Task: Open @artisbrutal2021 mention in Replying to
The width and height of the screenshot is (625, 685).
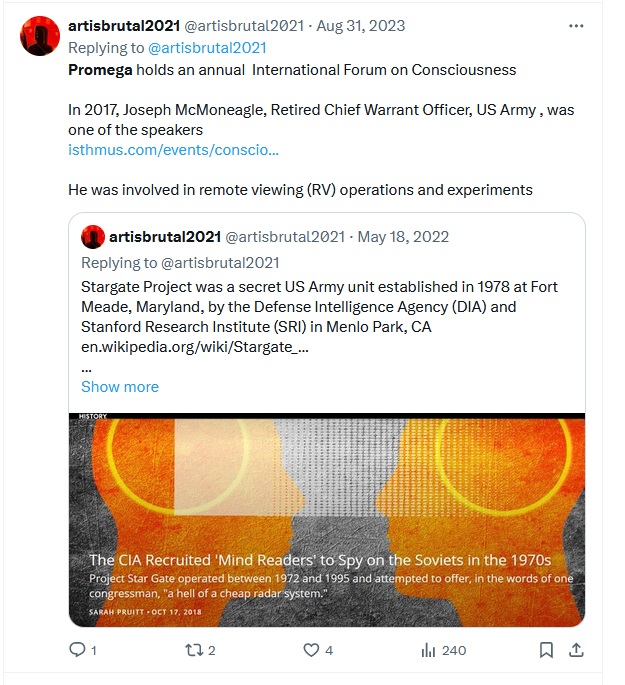Action: (207, 48)
